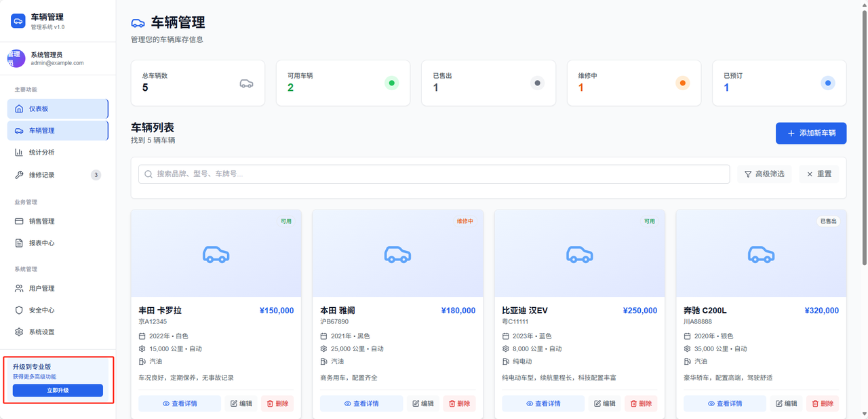Open 统计分析 in the sidebar
This screenshot has width=868, height=419.
(58, 153)
